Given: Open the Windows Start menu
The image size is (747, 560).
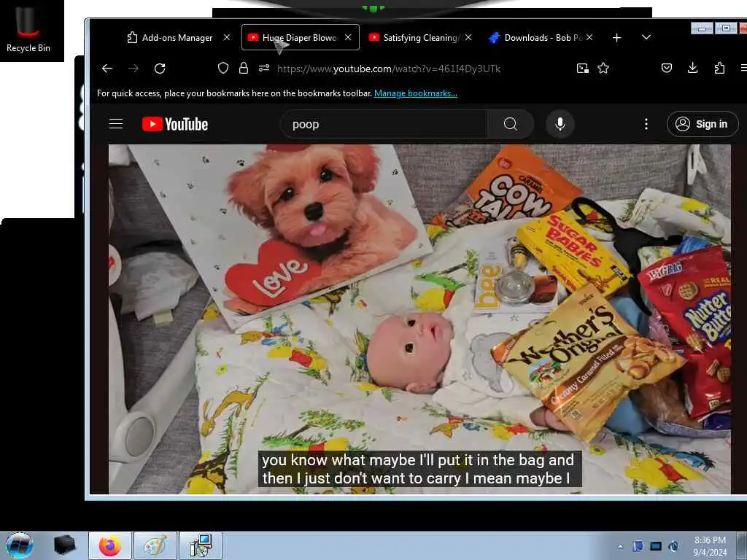Looking at the screenshot, I should (20, 545).
